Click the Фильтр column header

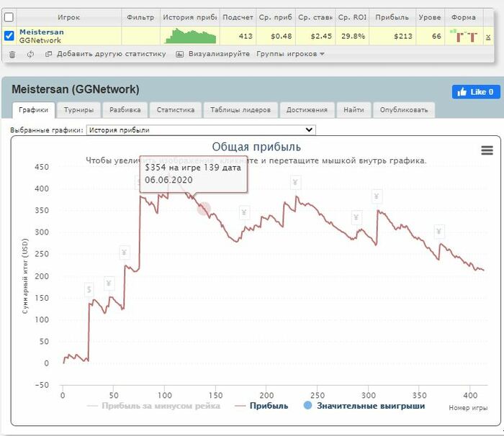140,17
